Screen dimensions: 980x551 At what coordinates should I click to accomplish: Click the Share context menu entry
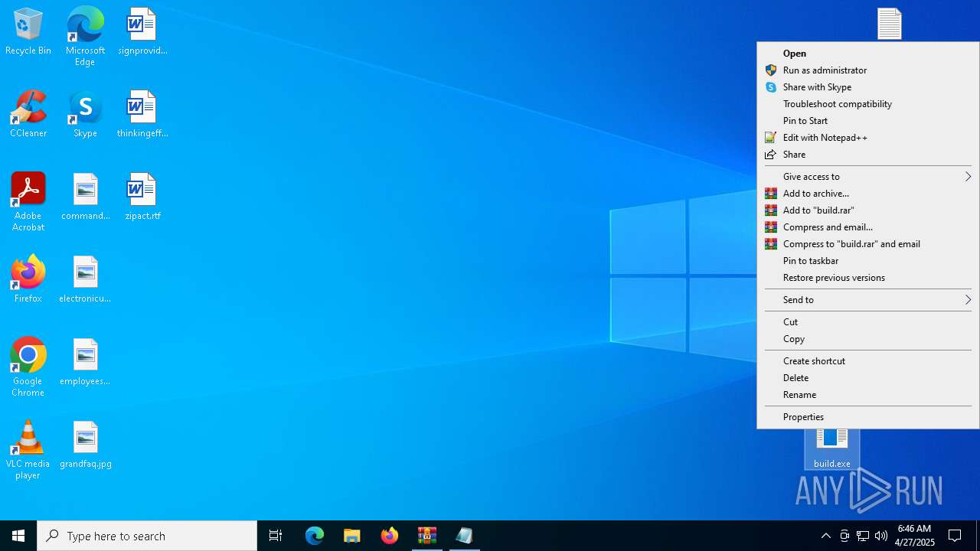[868, 155]
